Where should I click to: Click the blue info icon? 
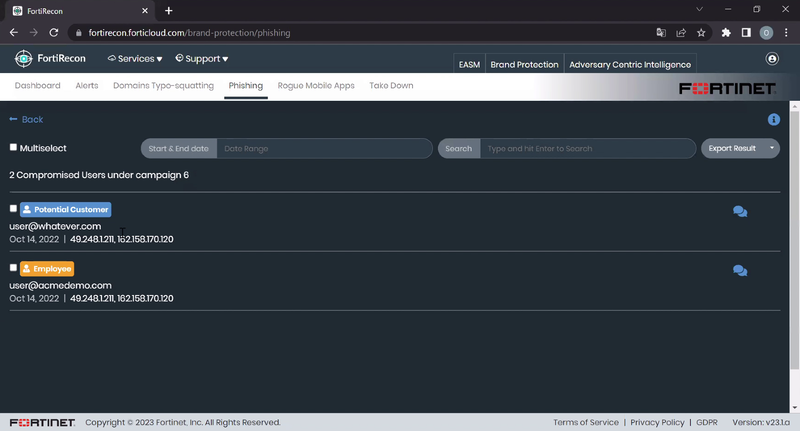click(773, 119)
